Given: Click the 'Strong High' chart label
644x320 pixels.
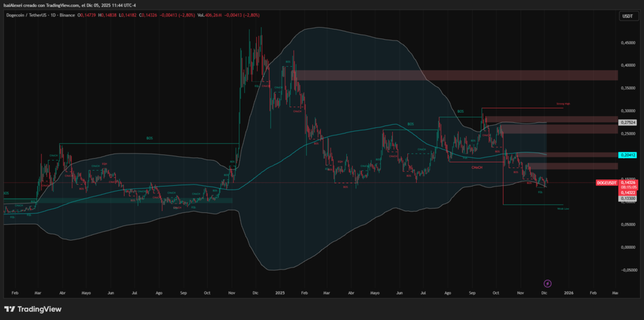Looking at the screenshot, I should (x=563, y=105).
